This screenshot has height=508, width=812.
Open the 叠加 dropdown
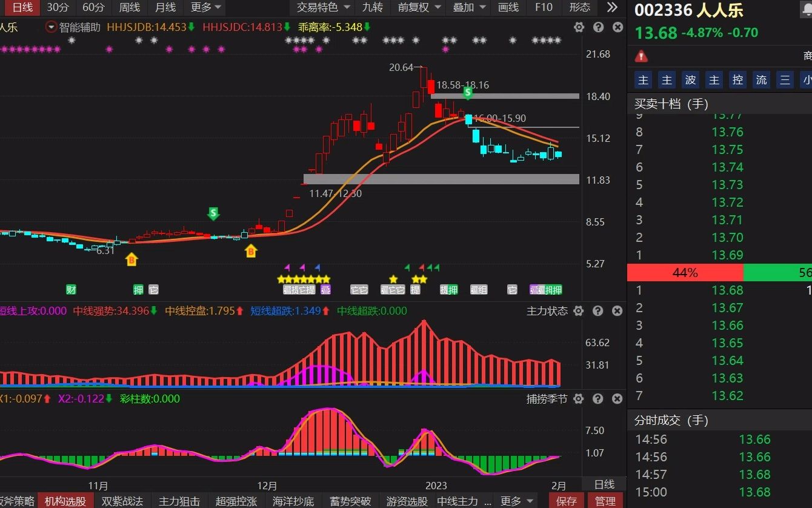[x=470, y=7]
